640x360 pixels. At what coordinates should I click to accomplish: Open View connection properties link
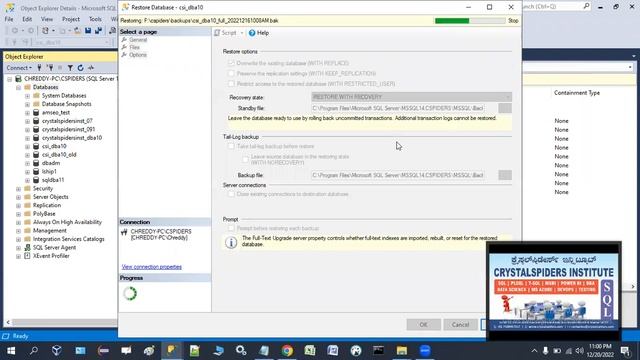pos(151,267)
